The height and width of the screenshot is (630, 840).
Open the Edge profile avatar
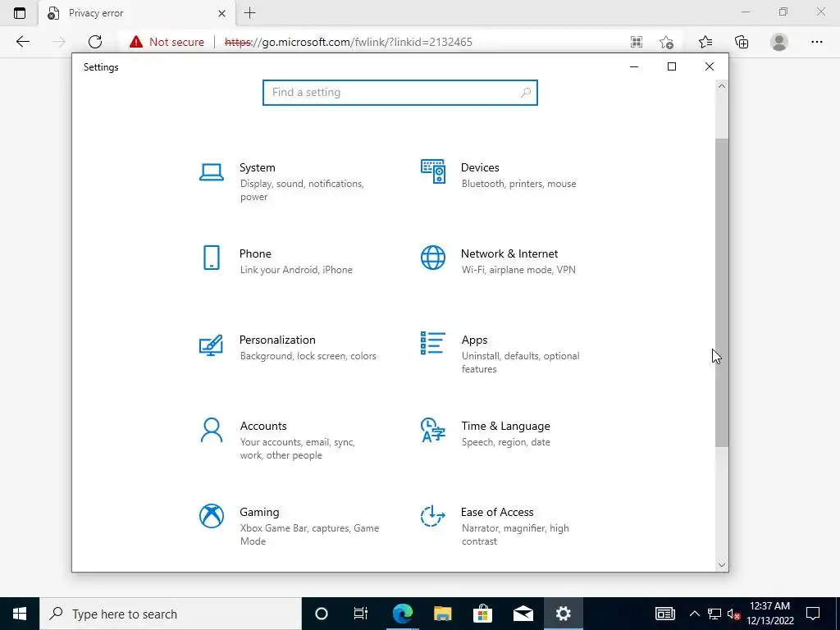pyautogui.click(x=779, y=42)
